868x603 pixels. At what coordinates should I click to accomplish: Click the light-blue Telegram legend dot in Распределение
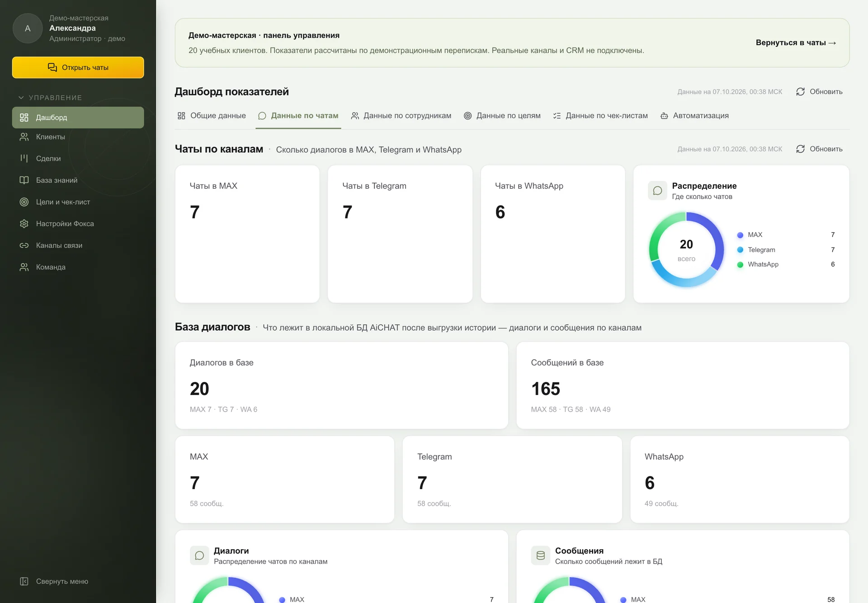[740, 250]
